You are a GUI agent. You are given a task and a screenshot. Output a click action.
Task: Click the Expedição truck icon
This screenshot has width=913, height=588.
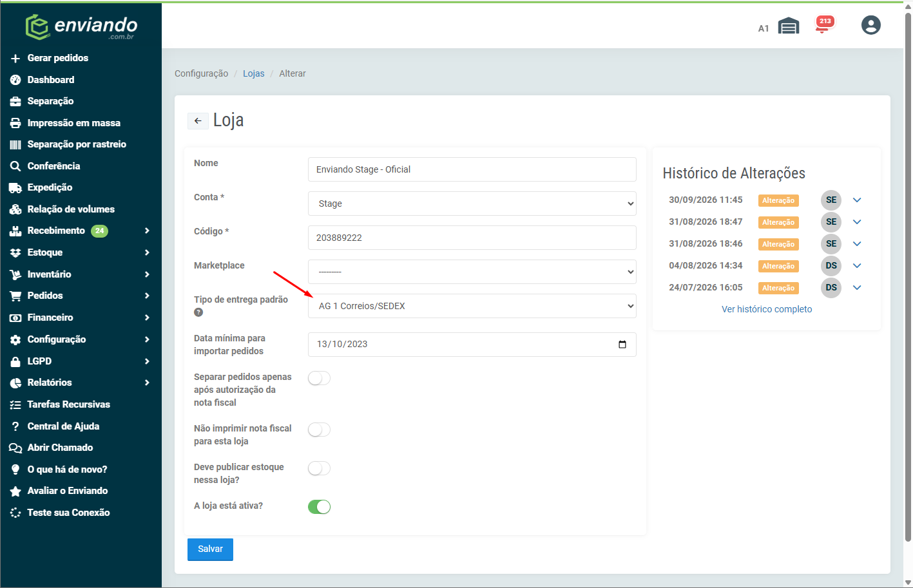15,187
